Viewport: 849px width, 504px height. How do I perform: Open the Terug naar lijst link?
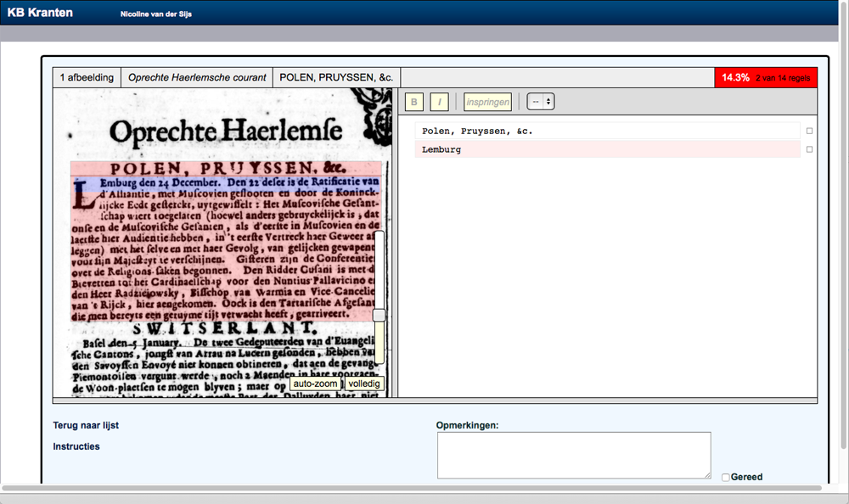point(86,423)
